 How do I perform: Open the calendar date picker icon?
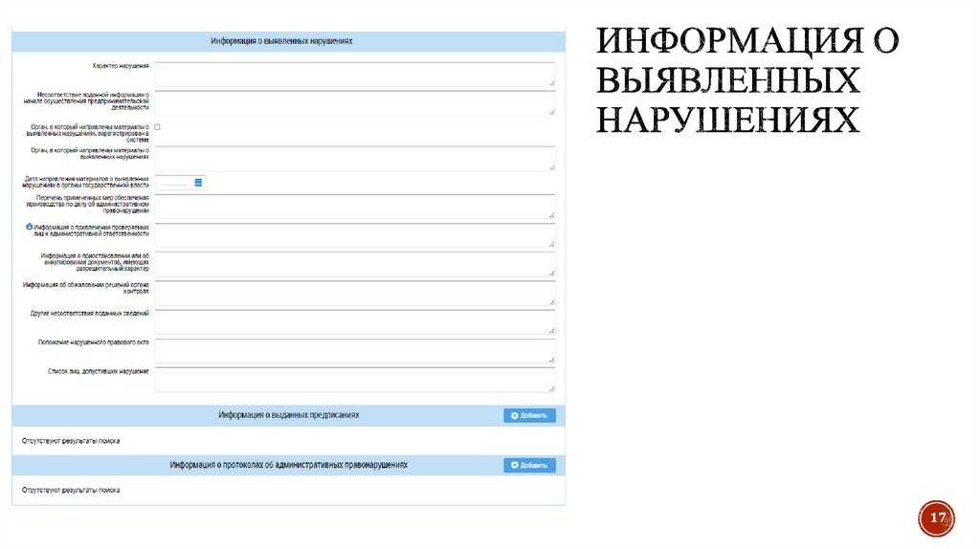pos(198,183)
